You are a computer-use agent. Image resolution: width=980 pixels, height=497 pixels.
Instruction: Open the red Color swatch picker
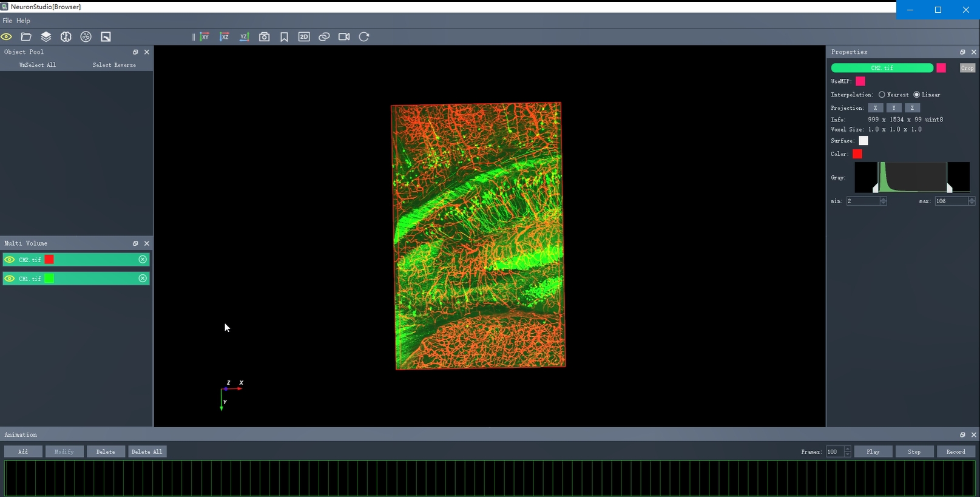[857, 154]
